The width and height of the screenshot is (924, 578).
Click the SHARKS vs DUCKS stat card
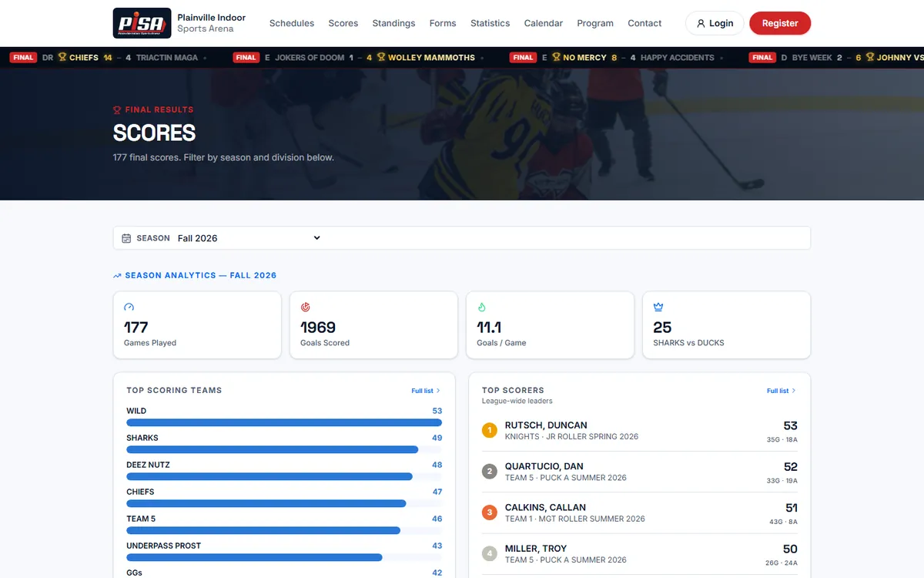(x=726, y=324)
